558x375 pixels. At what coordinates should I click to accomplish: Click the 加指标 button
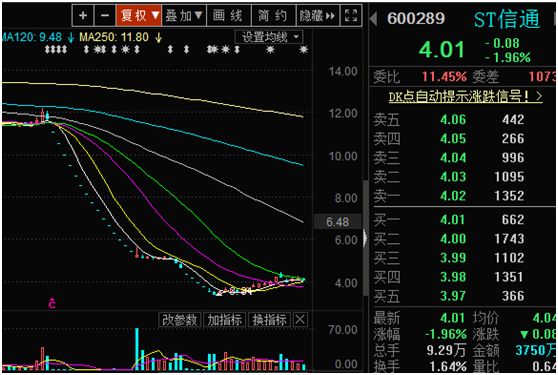point(225,319)
